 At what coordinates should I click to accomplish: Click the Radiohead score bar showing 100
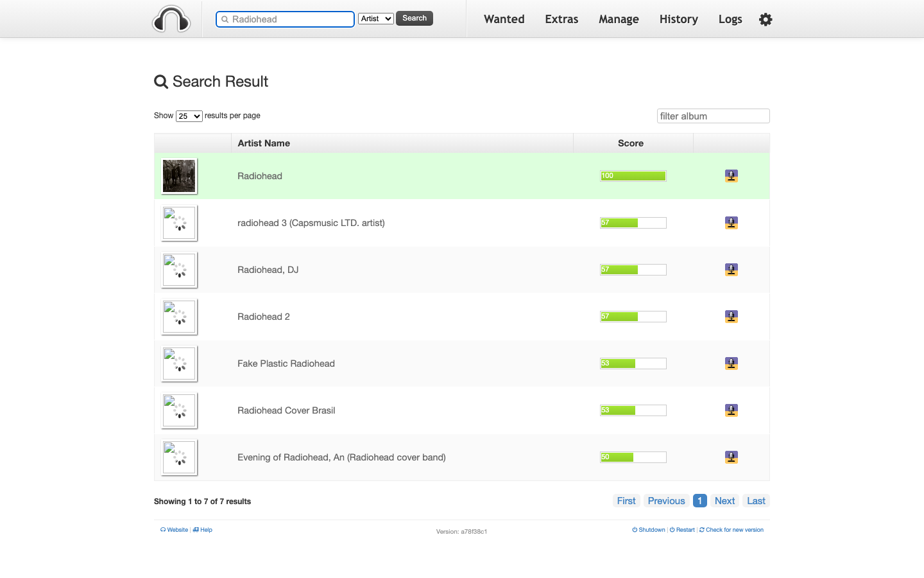633,176
